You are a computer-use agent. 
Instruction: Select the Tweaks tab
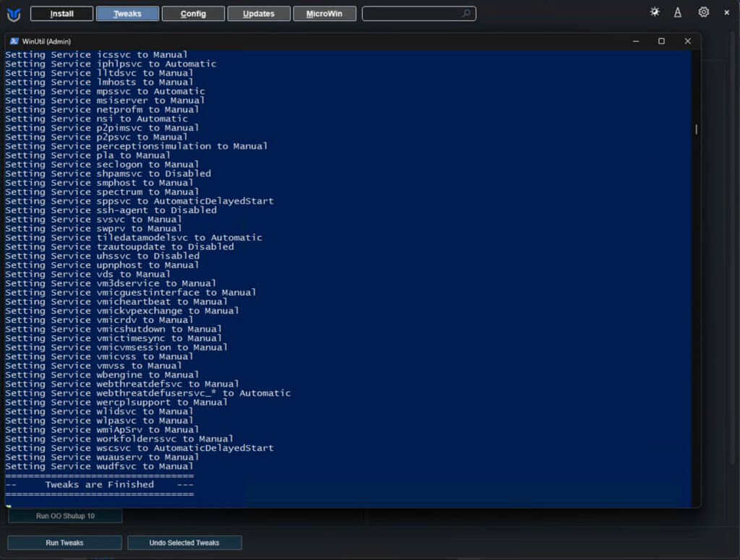point(127,14)
